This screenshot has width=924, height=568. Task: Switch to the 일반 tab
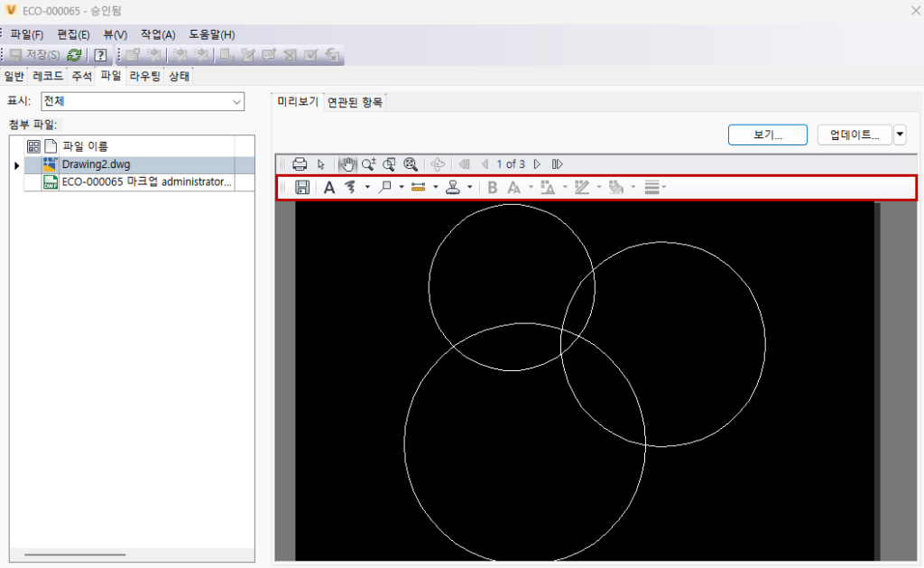(x=14, y=76)
